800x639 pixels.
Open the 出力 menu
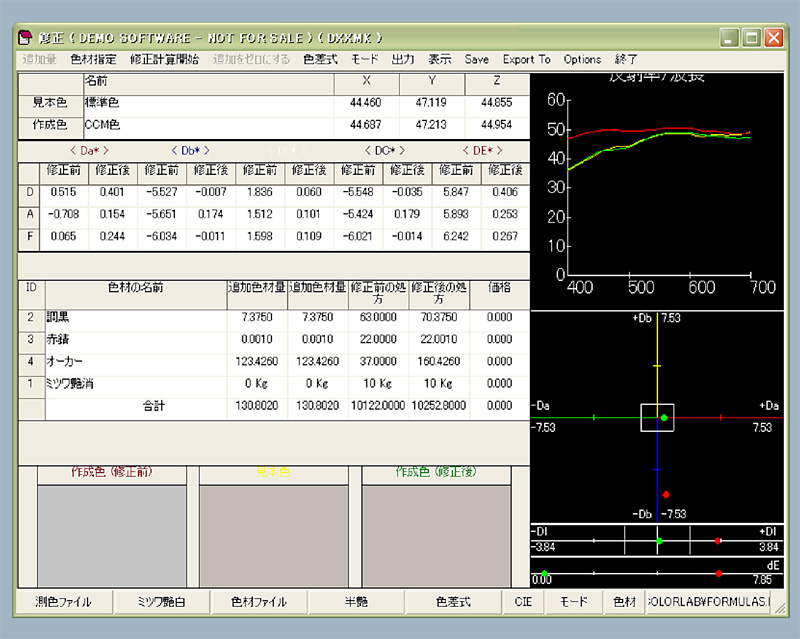coord(403,60)
